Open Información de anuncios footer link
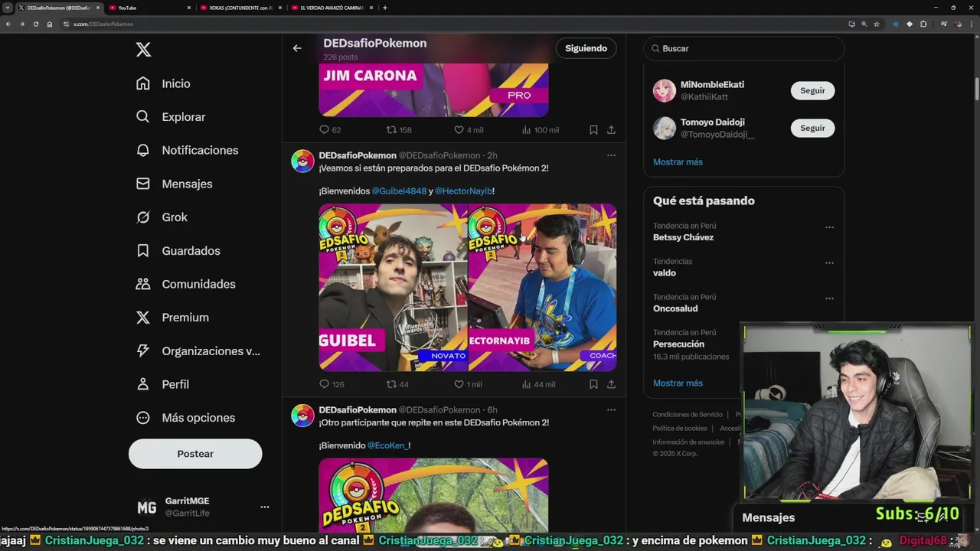 [x=688, y=442]
